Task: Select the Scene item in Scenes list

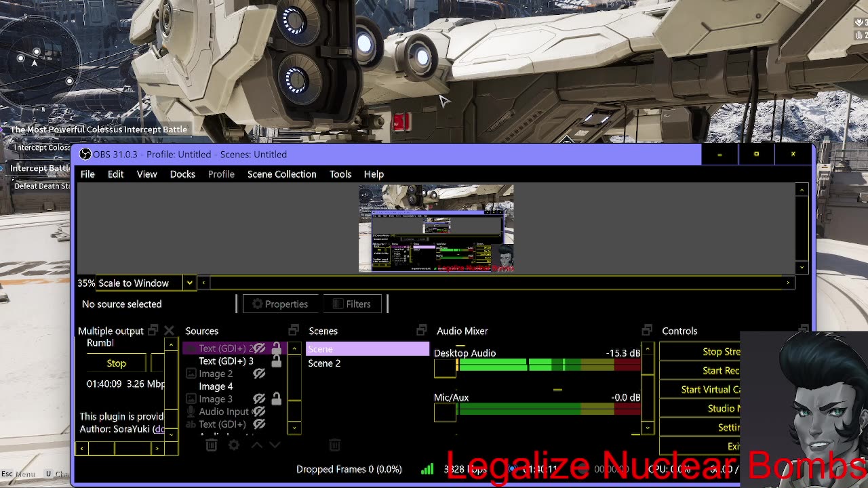Action: (x=368, y=349)
